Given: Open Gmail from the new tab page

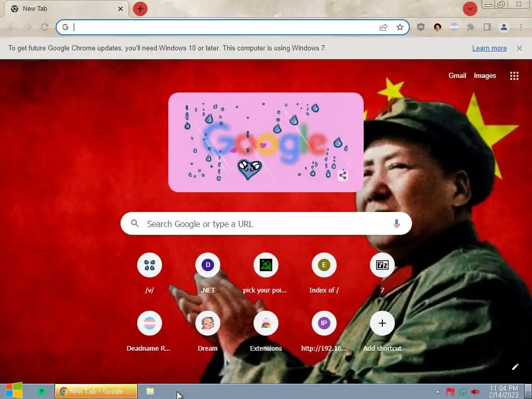Looking at the screenshot, I should pos(457,76).
